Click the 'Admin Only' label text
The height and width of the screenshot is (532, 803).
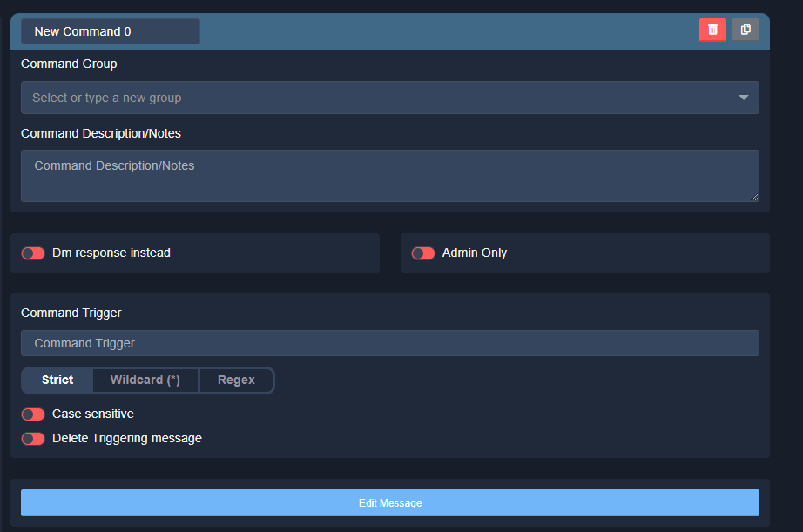475,253
